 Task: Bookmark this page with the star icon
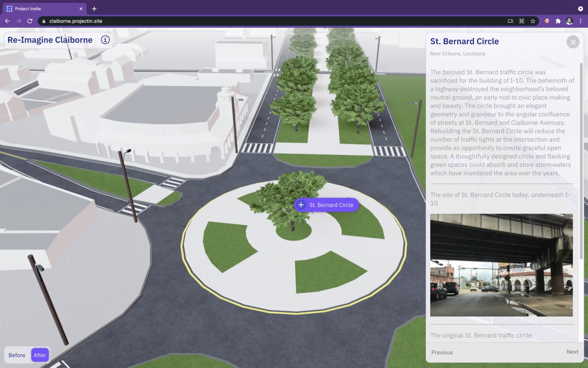pos(533,21)
